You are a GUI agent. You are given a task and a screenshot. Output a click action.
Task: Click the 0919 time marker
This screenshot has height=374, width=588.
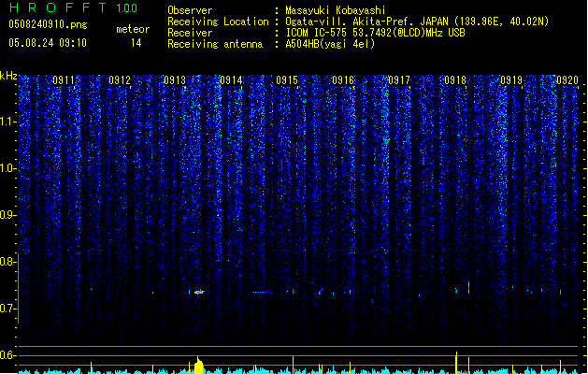511,80
